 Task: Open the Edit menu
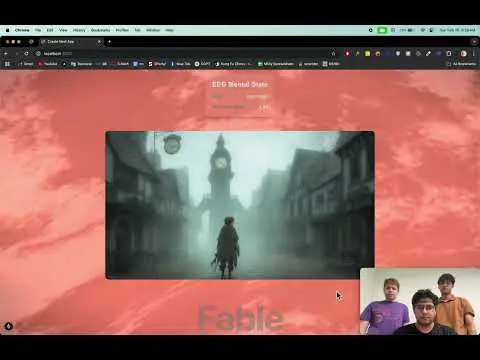[50, 30]
